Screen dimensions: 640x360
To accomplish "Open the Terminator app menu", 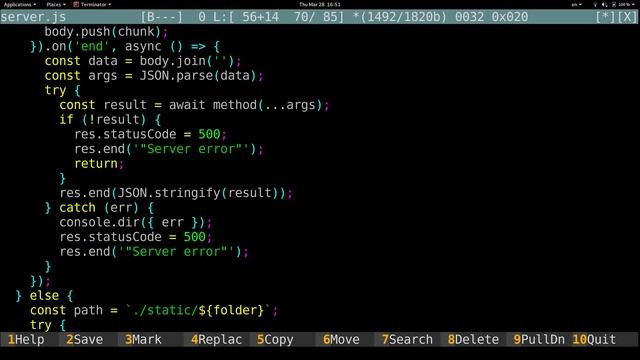I will click(x=93, y=4).
